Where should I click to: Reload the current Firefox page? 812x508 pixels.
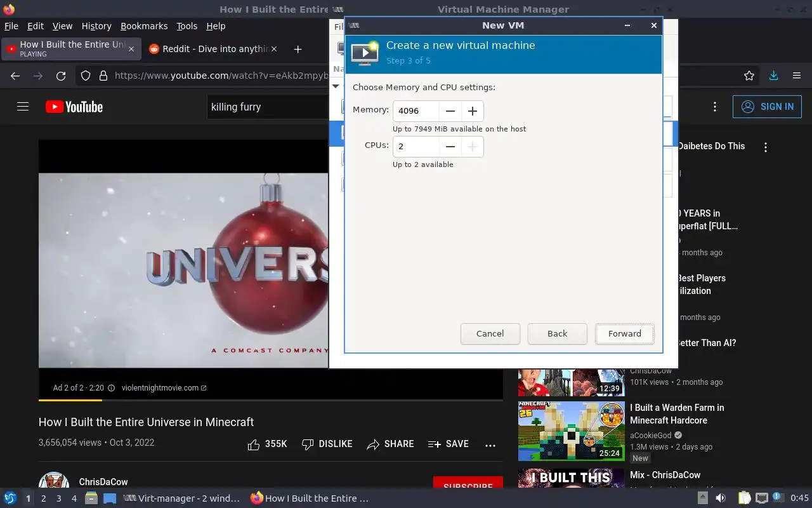[61, 76]
